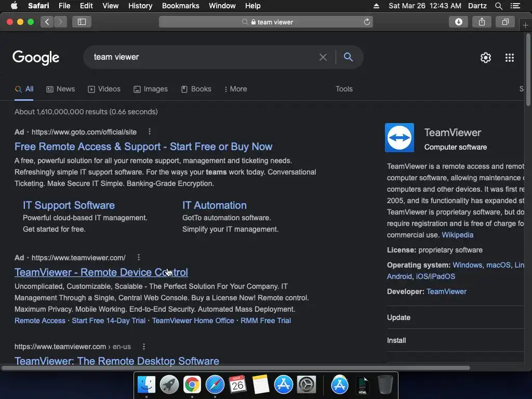Switch to the News results tab
This screenshot has width=532, height=399.
tap(61, 89)
